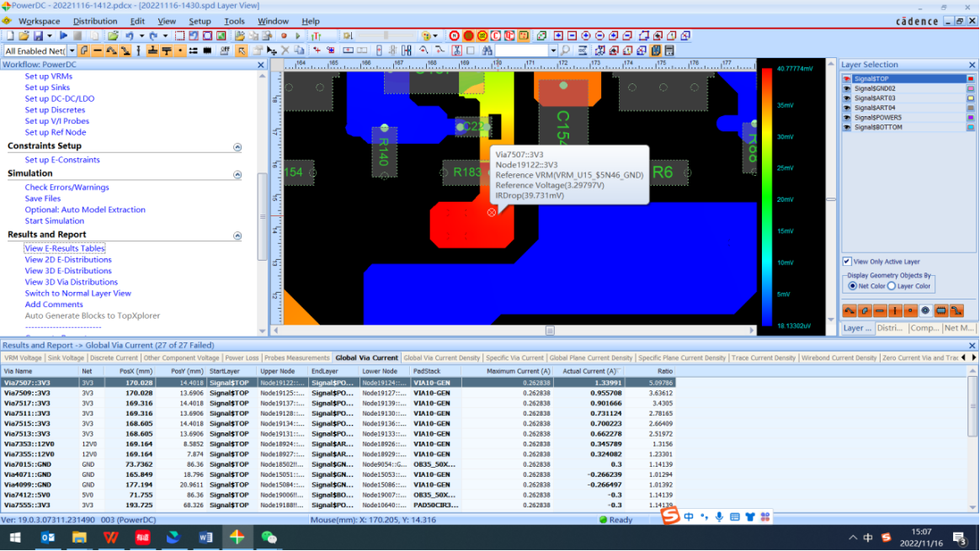Image resolution: width=980 pixels, height=551 pixels.
Task: Click Set up VRMs link
Action: click(x=49, y=77)
